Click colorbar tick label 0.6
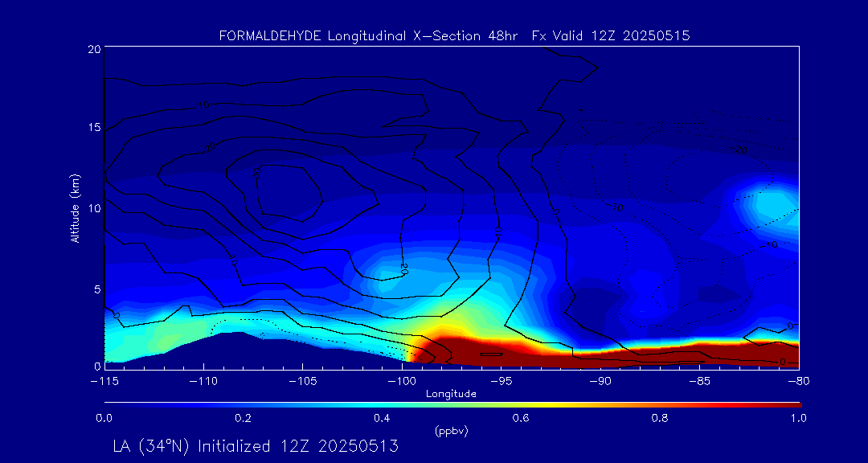Viewport: 868px width, 463px height. (521, 419)
